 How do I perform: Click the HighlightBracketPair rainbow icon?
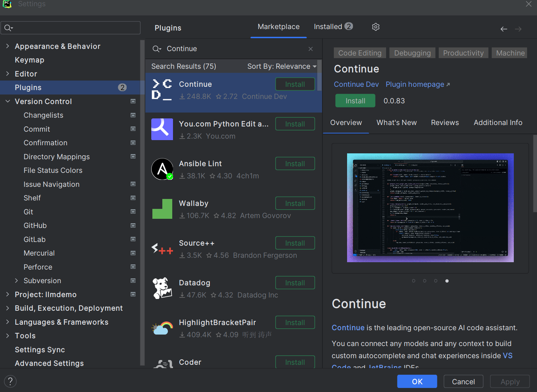[x=162, y=328]
